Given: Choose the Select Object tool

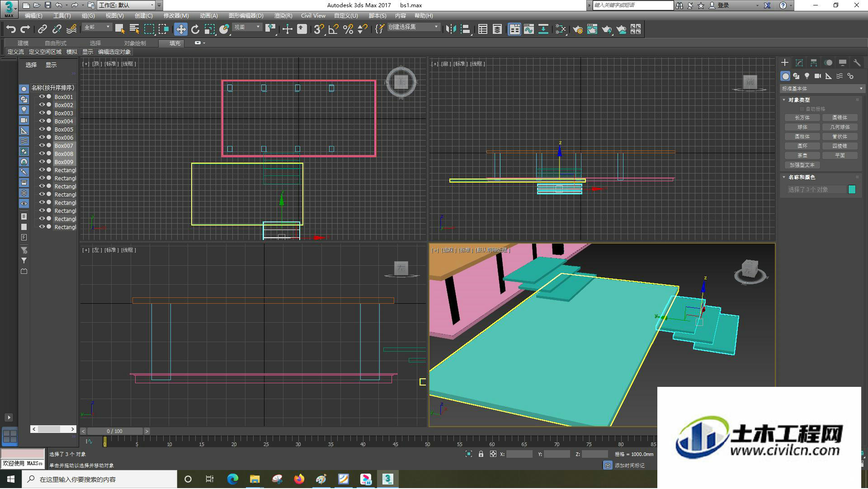Looking at the screenshot, I should [120, 29].
